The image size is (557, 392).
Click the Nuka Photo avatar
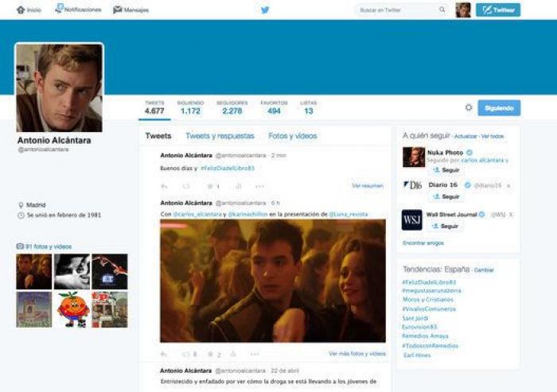(414, 157)
